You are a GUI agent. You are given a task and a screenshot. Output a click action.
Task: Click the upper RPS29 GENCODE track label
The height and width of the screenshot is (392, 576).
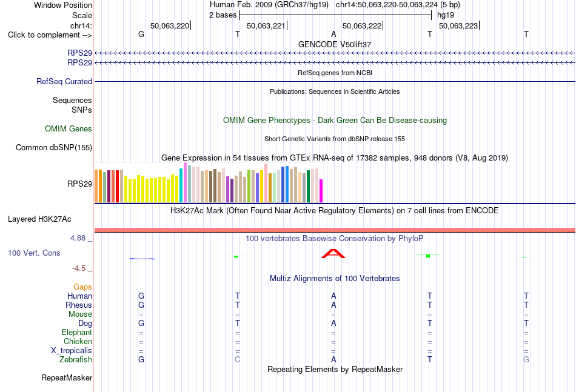pos(79,53)
